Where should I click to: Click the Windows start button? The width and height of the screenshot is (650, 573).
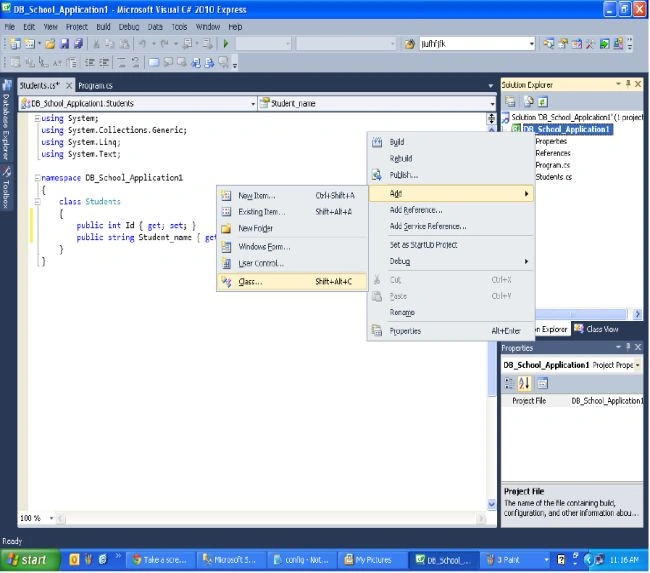coord(29,560)
